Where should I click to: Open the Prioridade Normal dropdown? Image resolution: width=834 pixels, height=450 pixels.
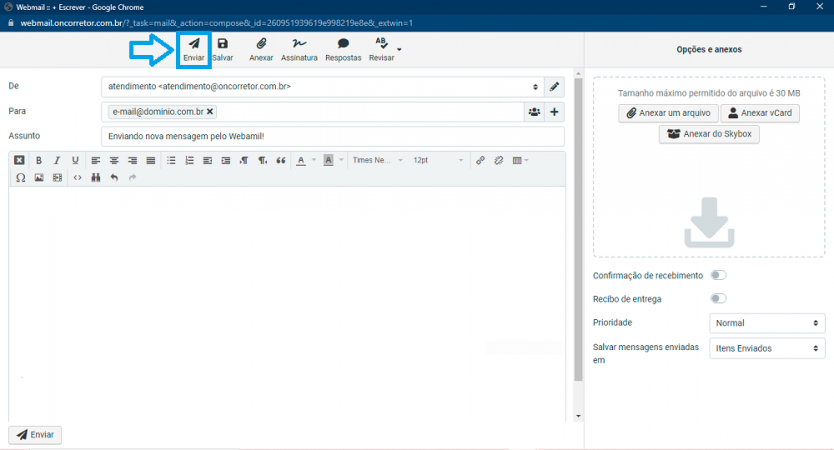click(x=767, y=323)
